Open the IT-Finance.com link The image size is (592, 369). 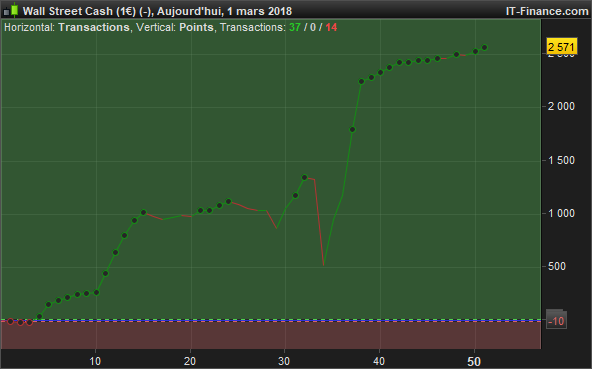tap(547, 11)
